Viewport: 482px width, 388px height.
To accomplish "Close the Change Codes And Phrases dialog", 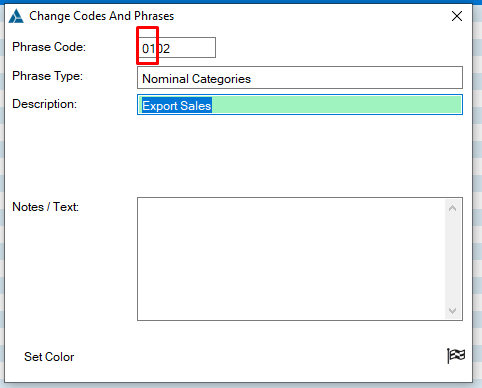I will coord(457,16).
